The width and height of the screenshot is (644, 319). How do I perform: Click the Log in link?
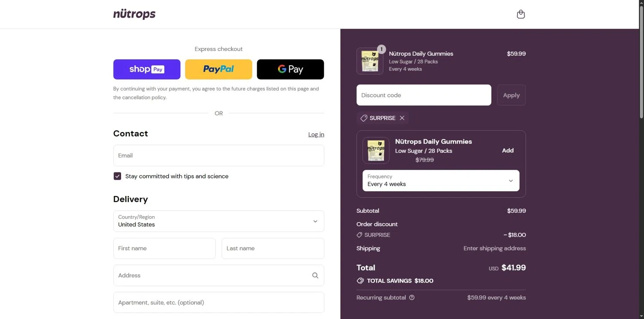coord(316,134)
